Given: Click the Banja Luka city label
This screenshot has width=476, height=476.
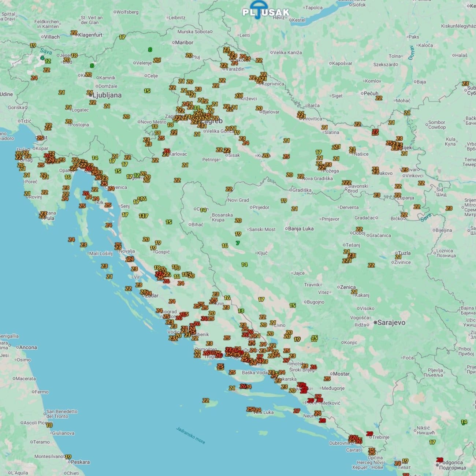Looking at the screenshot, I should point(301,228).
